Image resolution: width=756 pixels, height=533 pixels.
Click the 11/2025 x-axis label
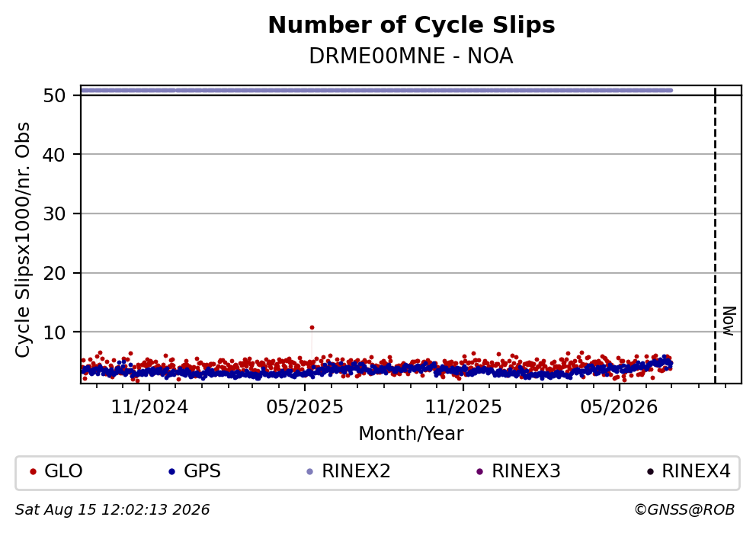[463, 407]
